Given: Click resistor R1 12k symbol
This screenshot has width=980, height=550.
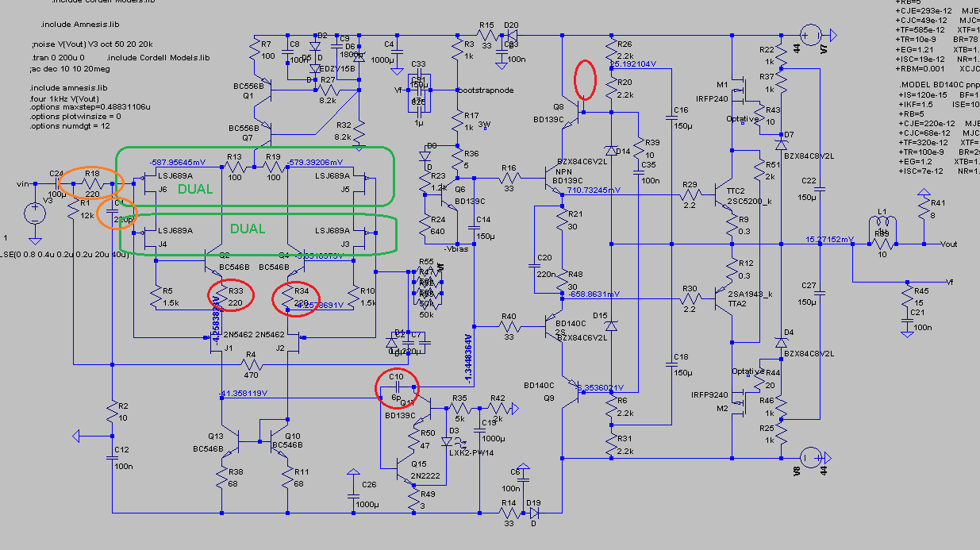Looking at the screenshot, I should click(73, 209).
